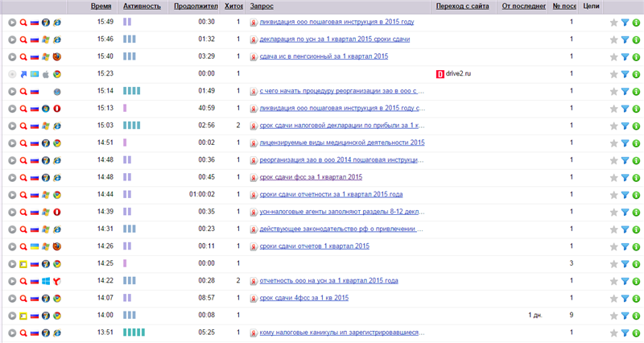Click the Цели column header
Viewport: 644px width, 343px height.
click(591, 6)
